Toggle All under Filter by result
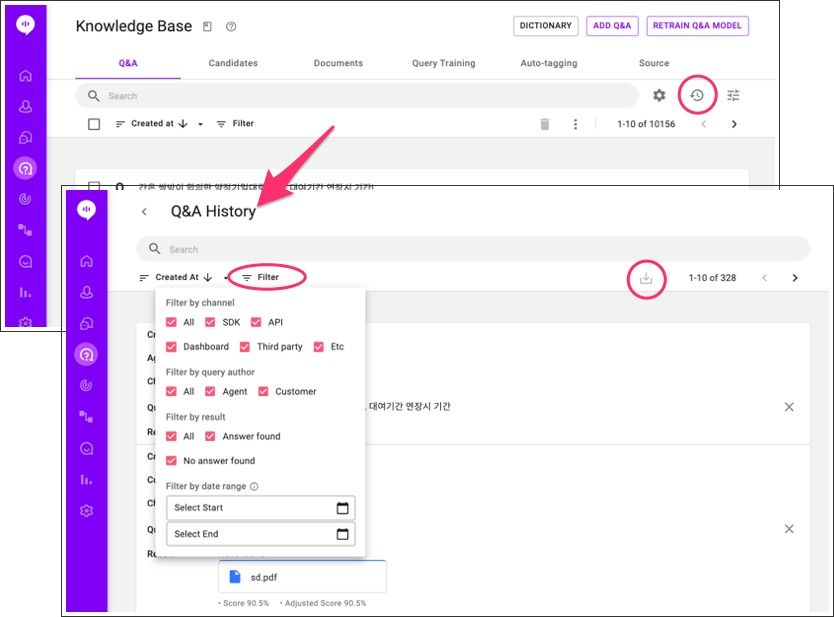The height and width of the screenshot is (617, 834). (x=171, y=436)
